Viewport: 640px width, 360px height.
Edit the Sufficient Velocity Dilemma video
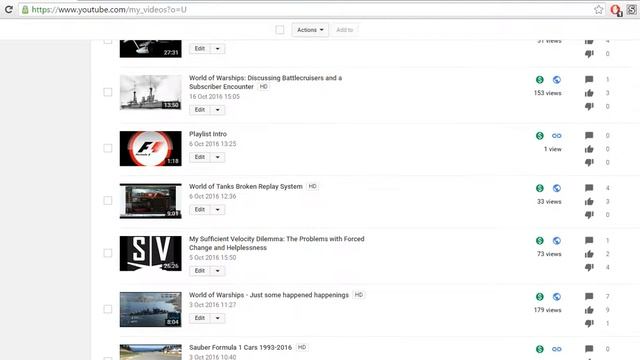(x=200, y=271)
